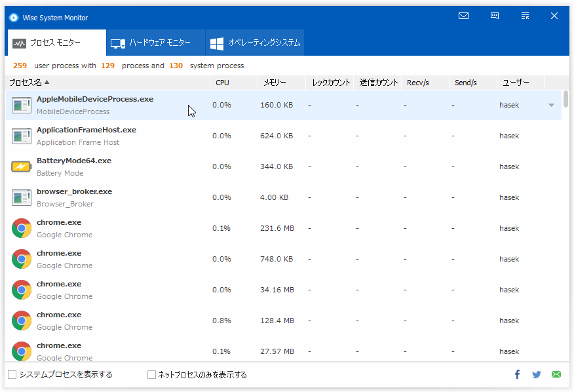Sort by プロセス名 column header

[x=107, y=83]
